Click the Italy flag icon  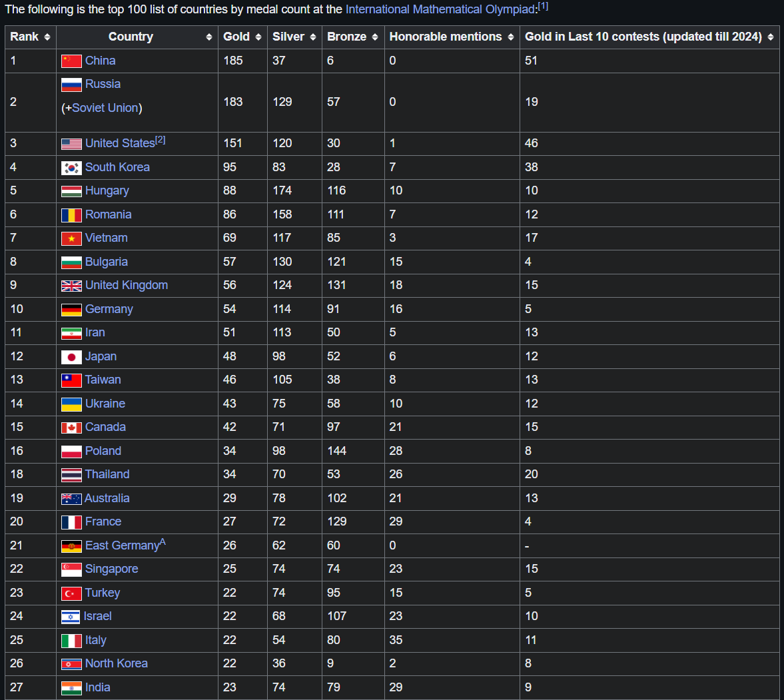(71, 641)
